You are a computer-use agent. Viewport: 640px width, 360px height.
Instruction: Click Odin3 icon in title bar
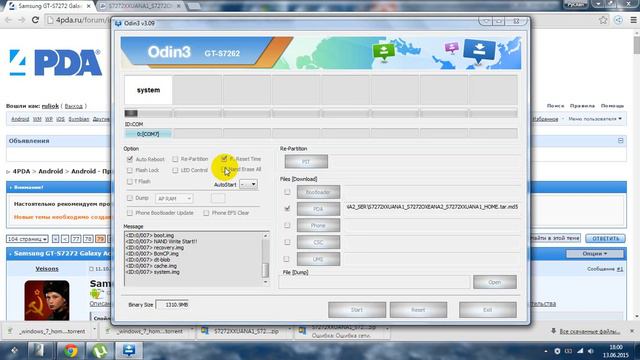[118, 23]
